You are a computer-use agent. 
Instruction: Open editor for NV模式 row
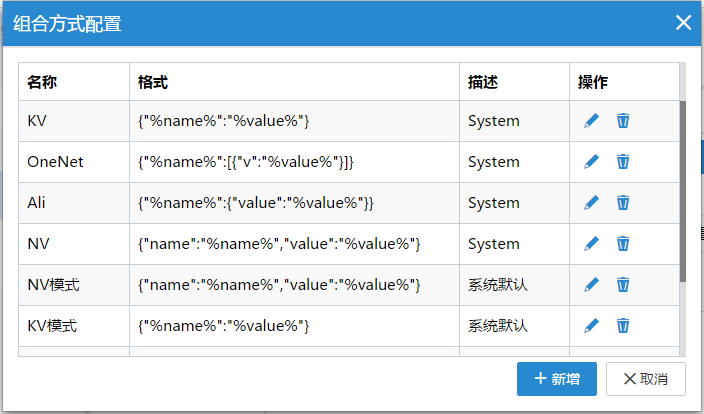[591, 285]
